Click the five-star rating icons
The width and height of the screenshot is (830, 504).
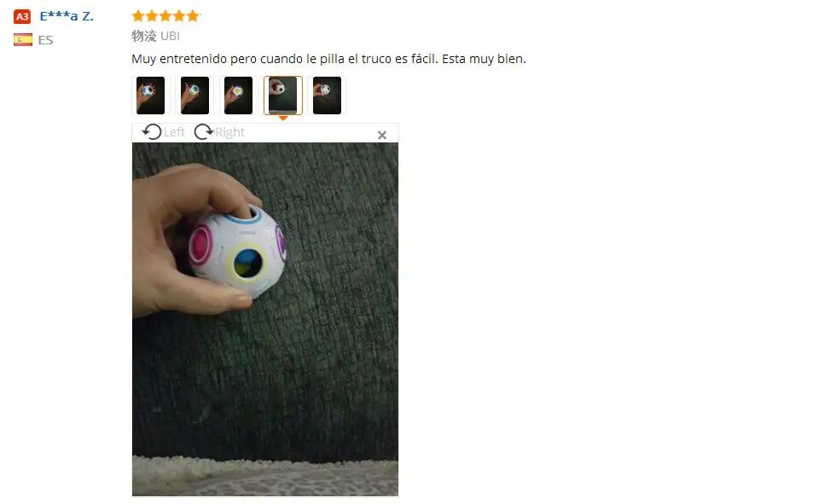click(165, 16)
